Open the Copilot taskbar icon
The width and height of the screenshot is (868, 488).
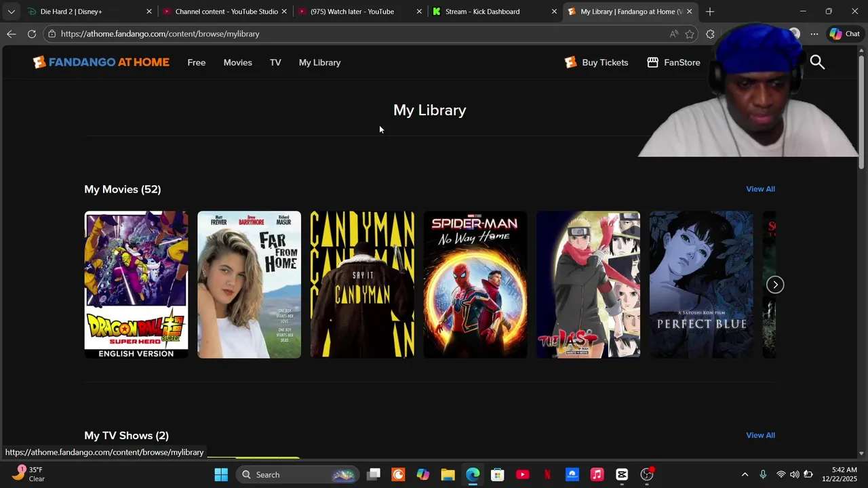pos(423,474)
